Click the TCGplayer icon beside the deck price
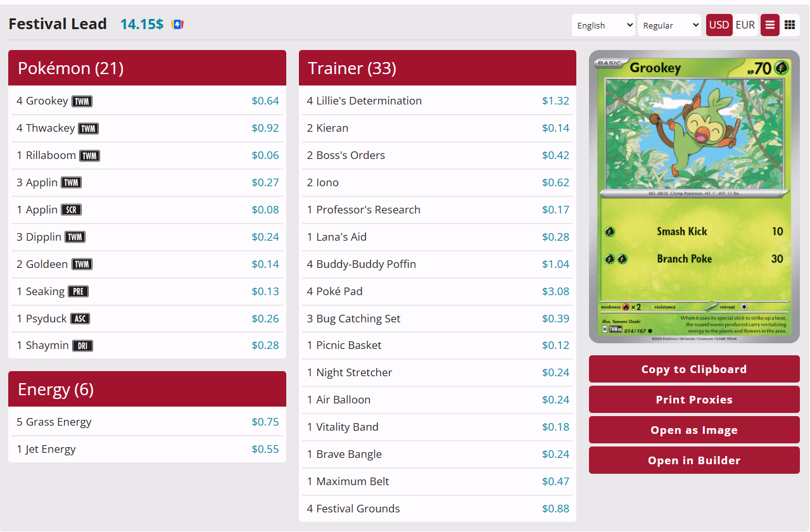Screen dimensions: 810x532 (x=178, y=25)
